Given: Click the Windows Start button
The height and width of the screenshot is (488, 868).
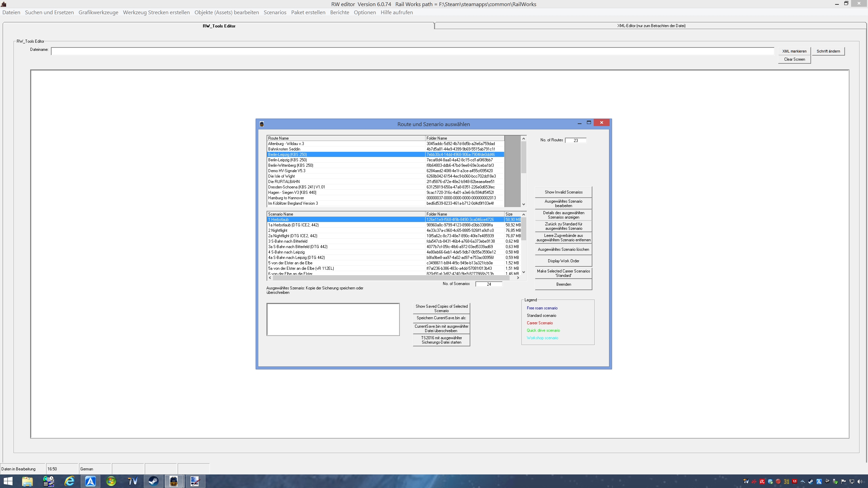Looking at the screenshot, I should point(8,481).
